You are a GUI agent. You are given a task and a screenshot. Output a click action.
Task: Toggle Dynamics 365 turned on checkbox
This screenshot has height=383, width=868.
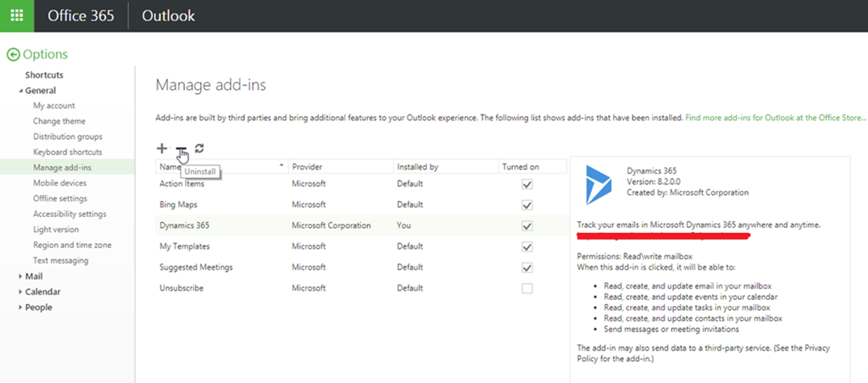tap(527, 225)
